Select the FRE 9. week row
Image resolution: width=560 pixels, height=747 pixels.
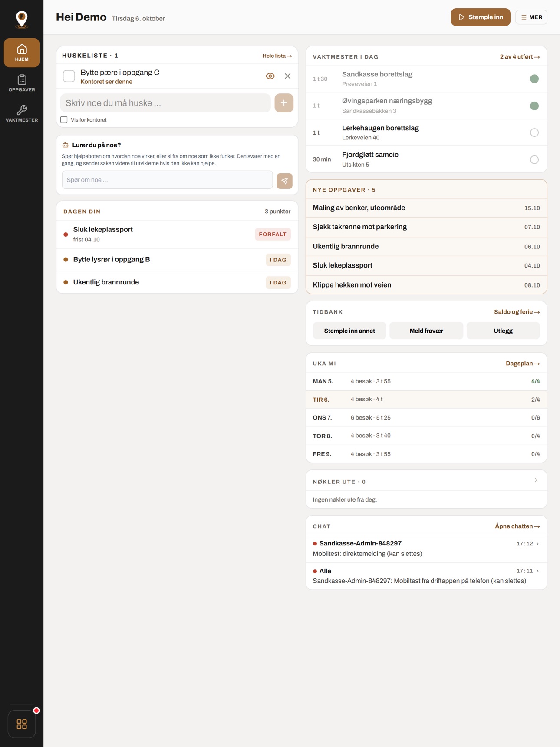(426, 454)
